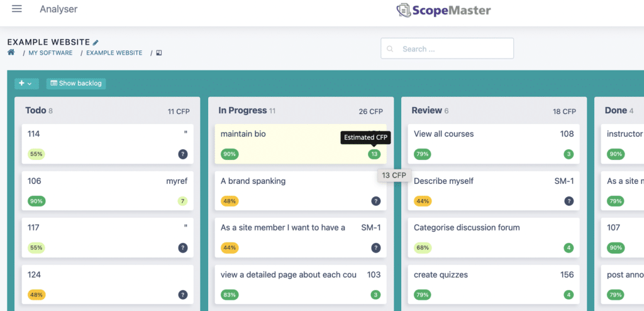Click the 11 CFP total in Todo
Screen dimensions: 644x311
[178, 111]
